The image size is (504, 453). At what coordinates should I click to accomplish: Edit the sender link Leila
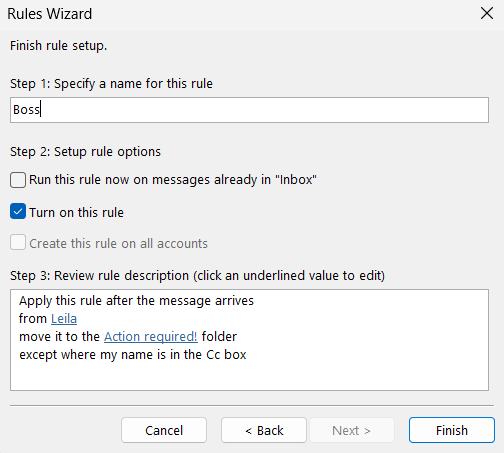(x=64, y=319)
